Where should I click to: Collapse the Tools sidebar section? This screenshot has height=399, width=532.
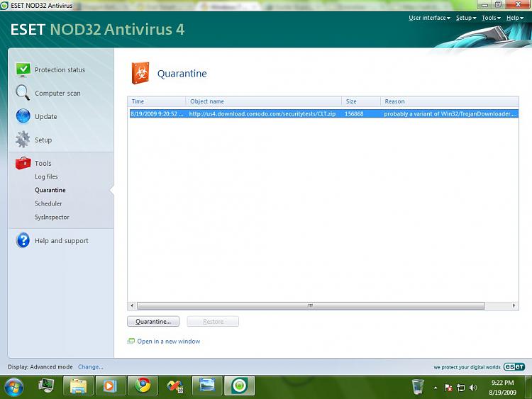(x=43, y=164)
